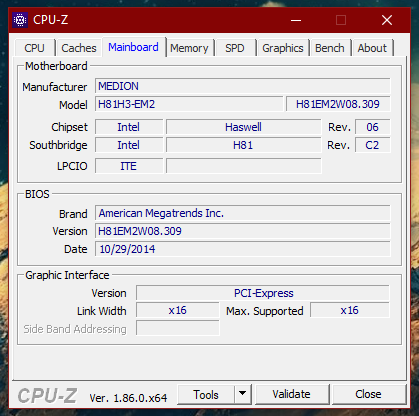Click the Link Width x16 value
419x416 pixels.
pos(177,310)
